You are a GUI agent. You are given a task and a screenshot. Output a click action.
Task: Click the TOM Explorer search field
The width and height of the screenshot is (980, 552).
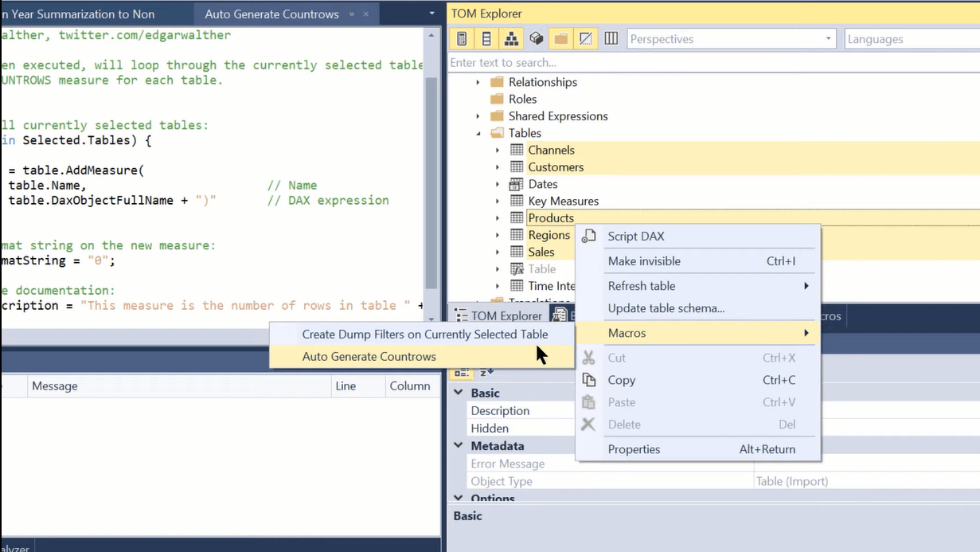pos(714,63)
